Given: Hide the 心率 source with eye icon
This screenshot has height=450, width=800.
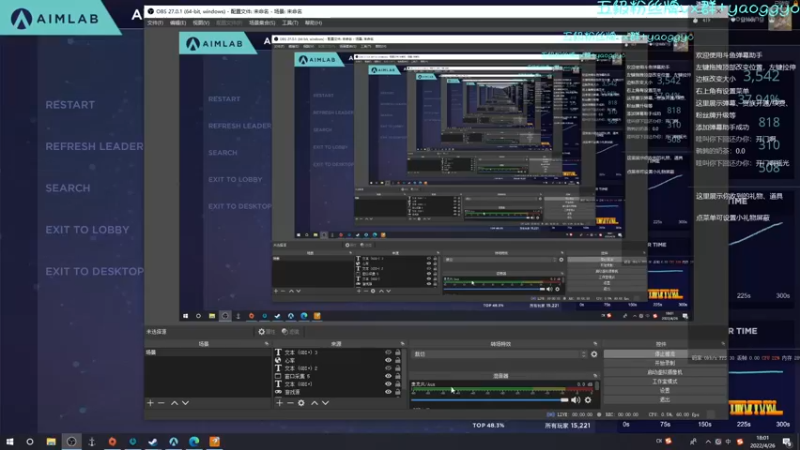Looking at the screenshot, I should pos(388,360).
